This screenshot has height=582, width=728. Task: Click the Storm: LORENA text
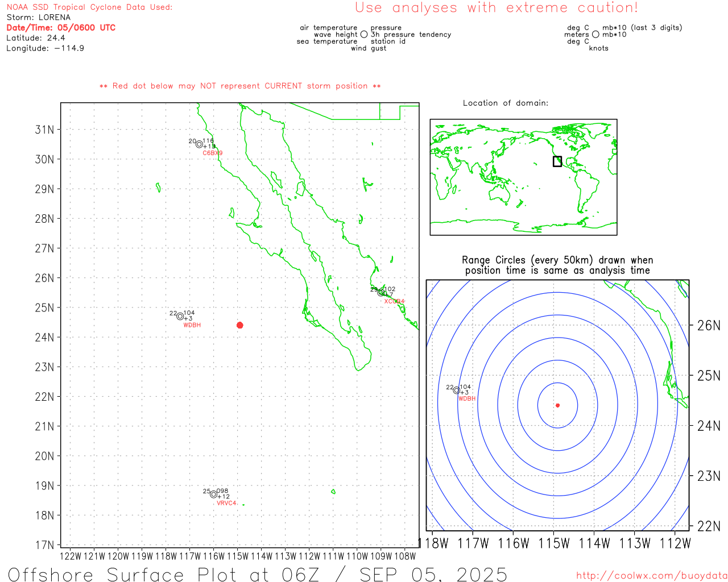pos(39,18)
